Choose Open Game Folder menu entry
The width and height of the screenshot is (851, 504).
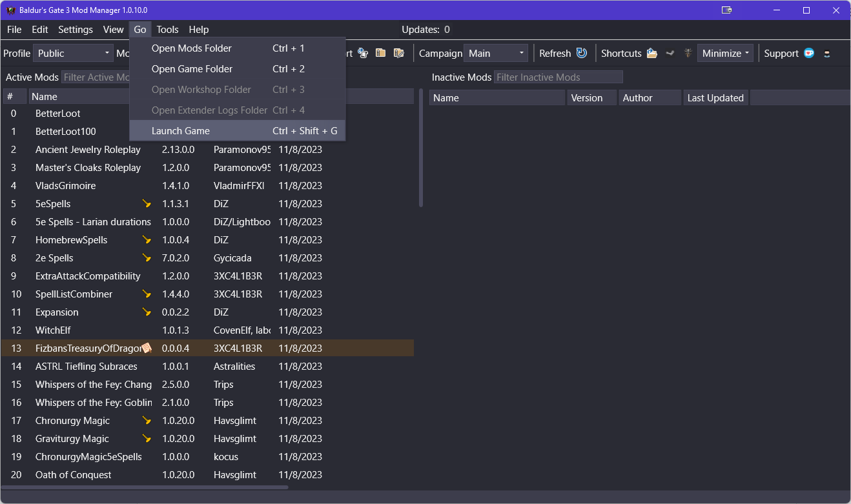pos(238,69)
